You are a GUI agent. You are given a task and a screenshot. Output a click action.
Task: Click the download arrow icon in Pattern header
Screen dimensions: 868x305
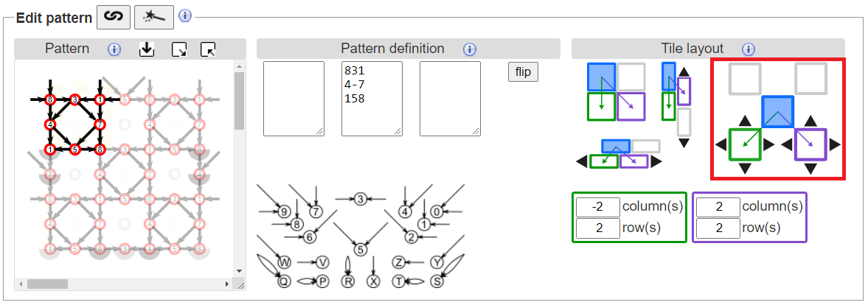click(x=147, y=49)
